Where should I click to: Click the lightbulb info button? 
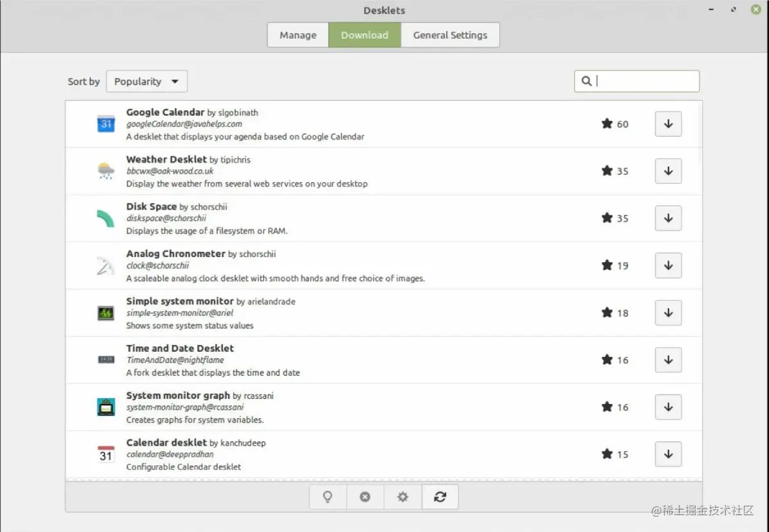click(327, 497)
